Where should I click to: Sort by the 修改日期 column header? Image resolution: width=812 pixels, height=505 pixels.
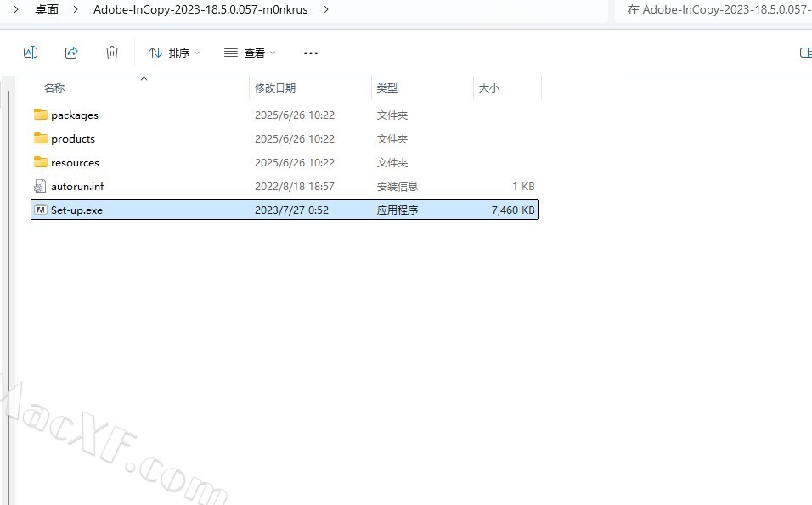point(275,88)
